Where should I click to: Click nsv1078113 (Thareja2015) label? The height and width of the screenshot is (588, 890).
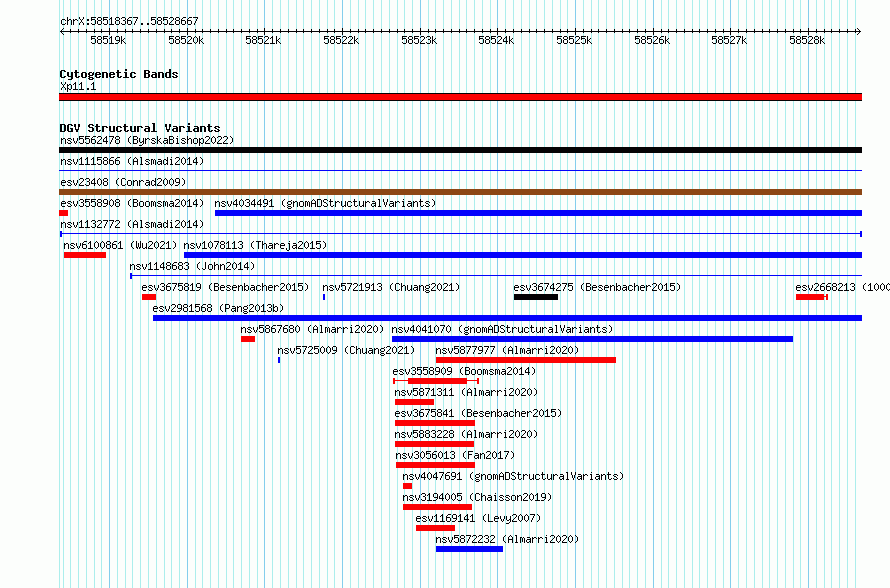click(255, 245)
